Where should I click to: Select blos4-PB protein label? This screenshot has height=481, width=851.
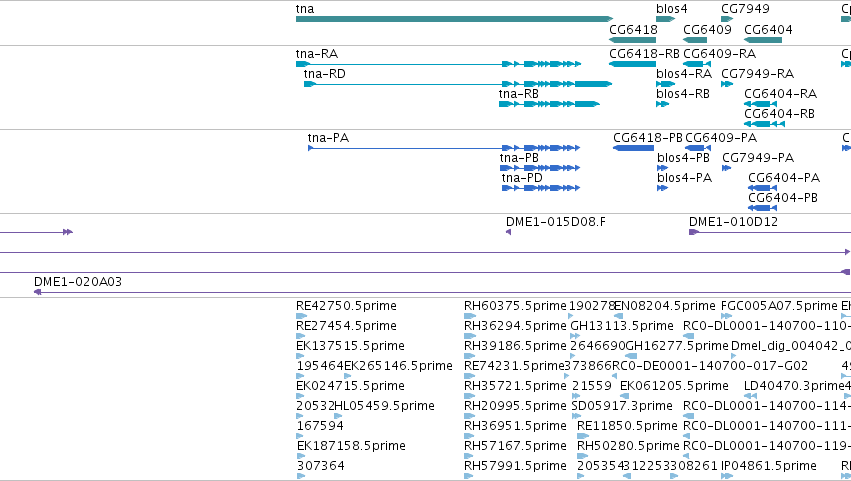point(683,158)
